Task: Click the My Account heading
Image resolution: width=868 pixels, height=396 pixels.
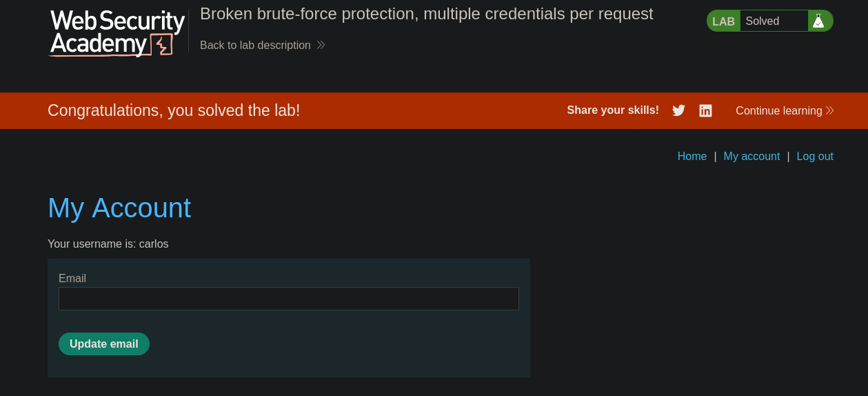Action: pyautogui.click(x=119, y=208)
